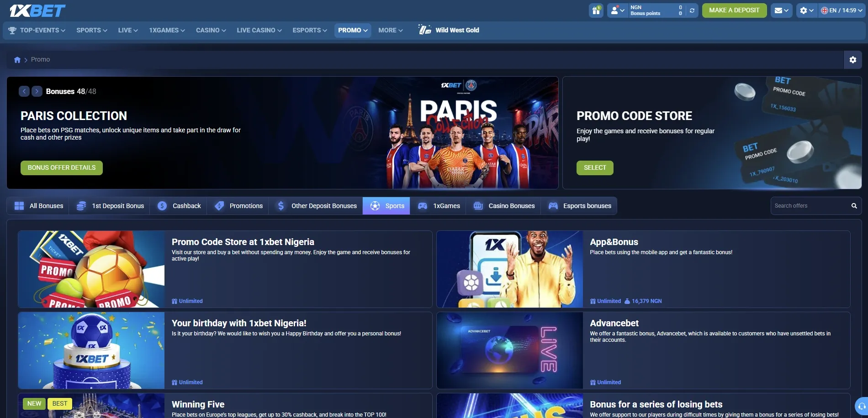The height and width of the screenshot is (418, 868).
Task: Click the 1XBET logo
Action: pyautogui.click(x=37, y=10)
